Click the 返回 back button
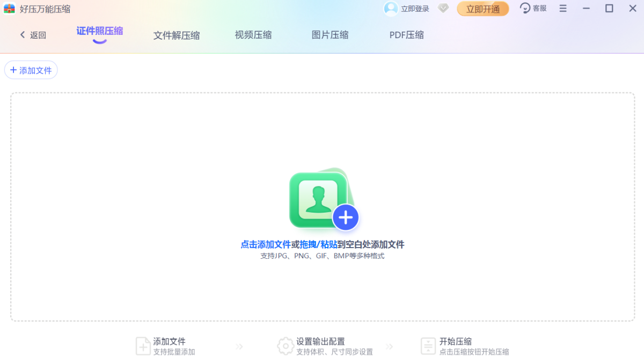Screen dimensions: 644x363 32,34
